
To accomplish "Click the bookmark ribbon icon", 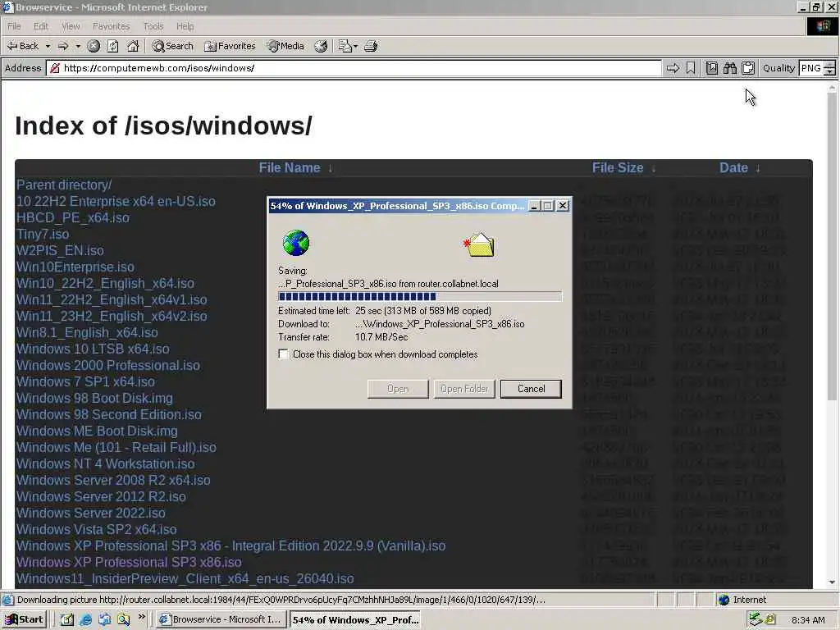I will (691, 68).
